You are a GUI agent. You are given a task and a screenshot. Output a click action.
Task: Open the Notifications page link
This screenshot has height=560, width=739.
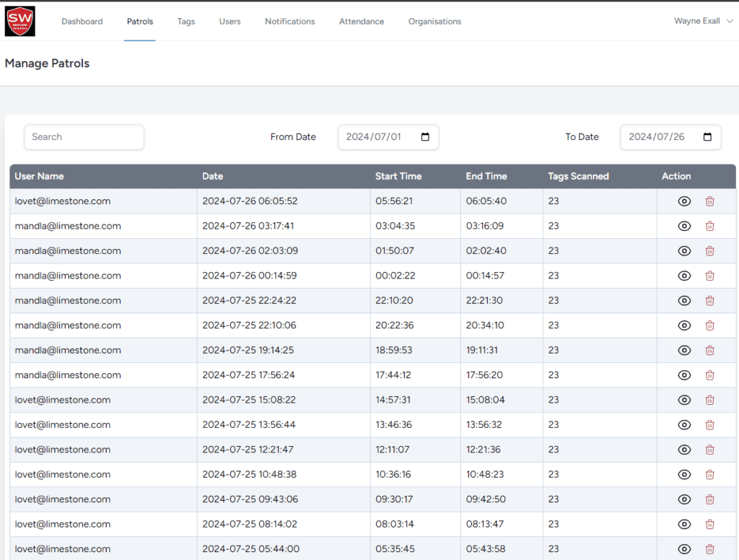click(289, 22)
